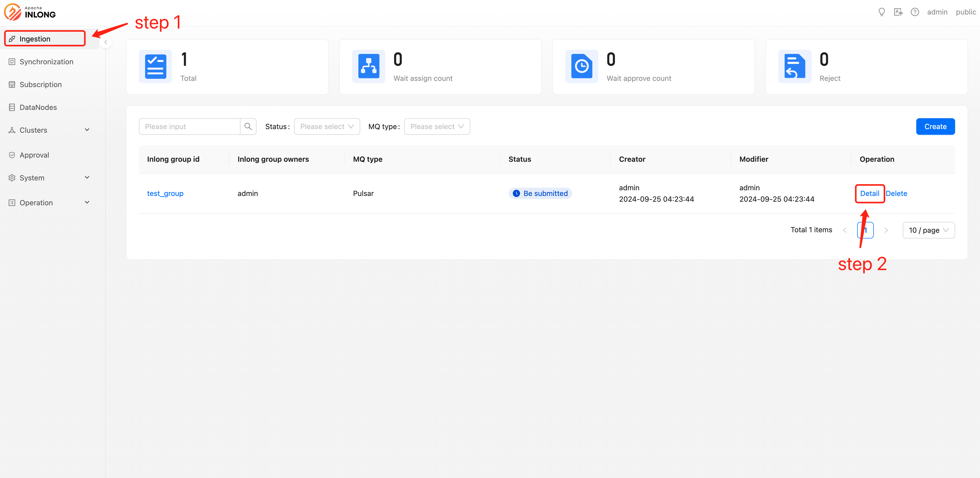Screen dimensions: 980x478
Task: Collapse the sidebar with arrow button
Action: (106, 42)
